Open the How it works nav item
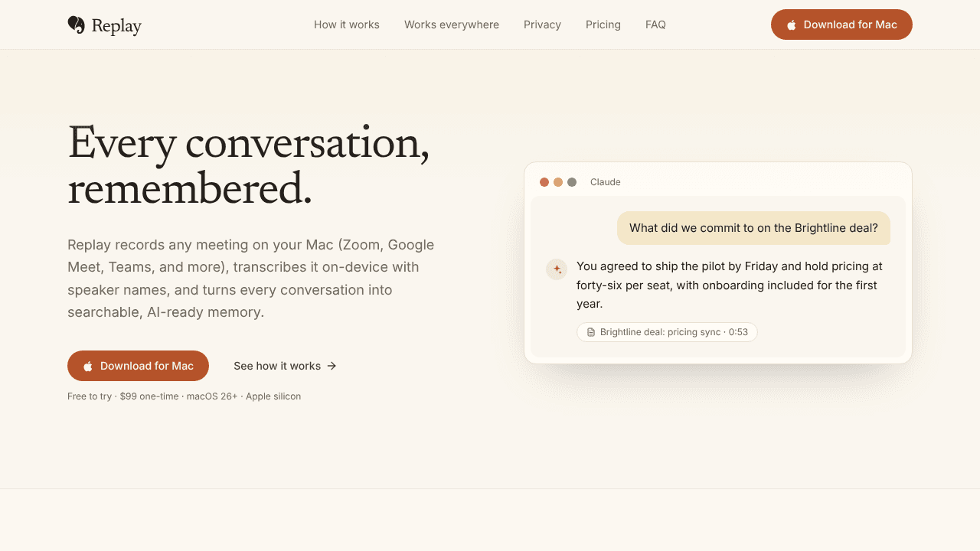The image size is (980, 551). 347,24
